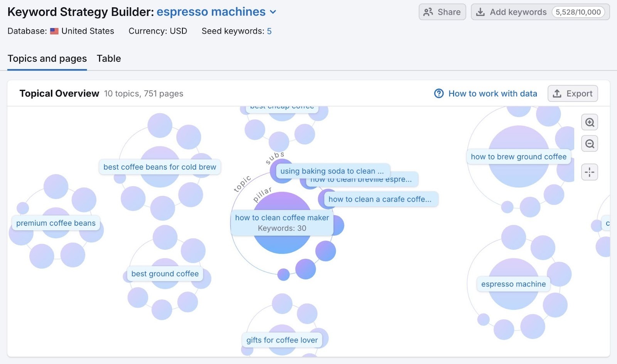Click the 5,528/10,000 keyword counter
Screen dimensions: 617x364
pyautogui.click(x=578, y=12)
